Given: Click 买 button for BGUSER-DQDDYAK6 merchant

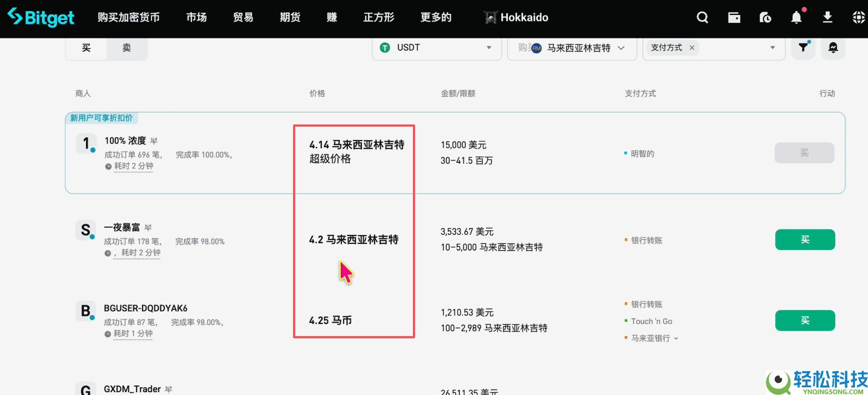Looking at the screenshot, I should [805, 321].
